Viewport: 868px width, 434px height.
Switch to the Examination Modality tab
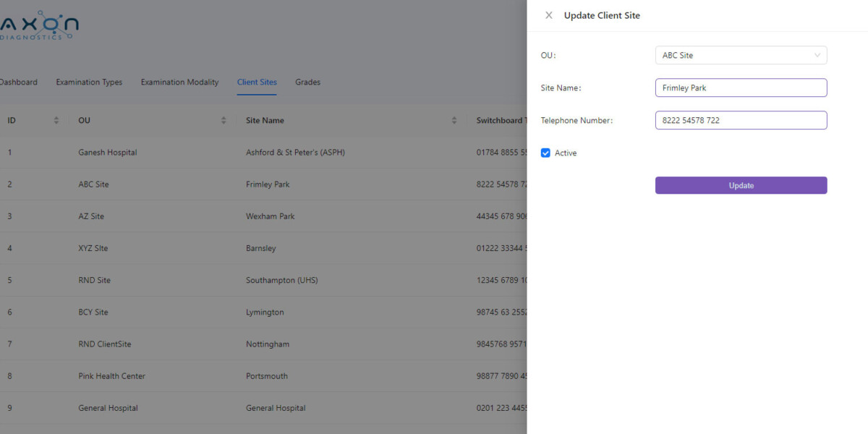point(179,82)
